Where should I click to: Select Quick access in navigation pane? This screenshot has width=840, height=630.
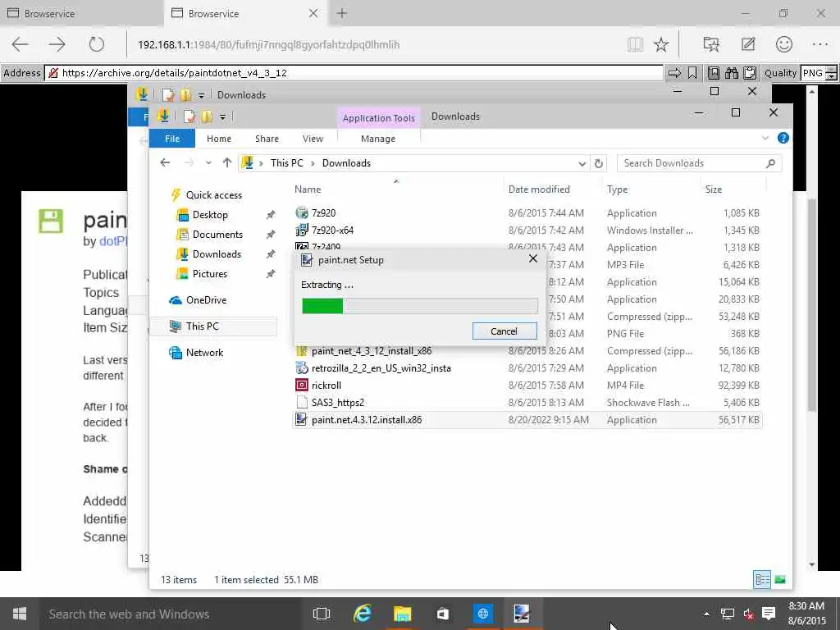tap(214, 195)
